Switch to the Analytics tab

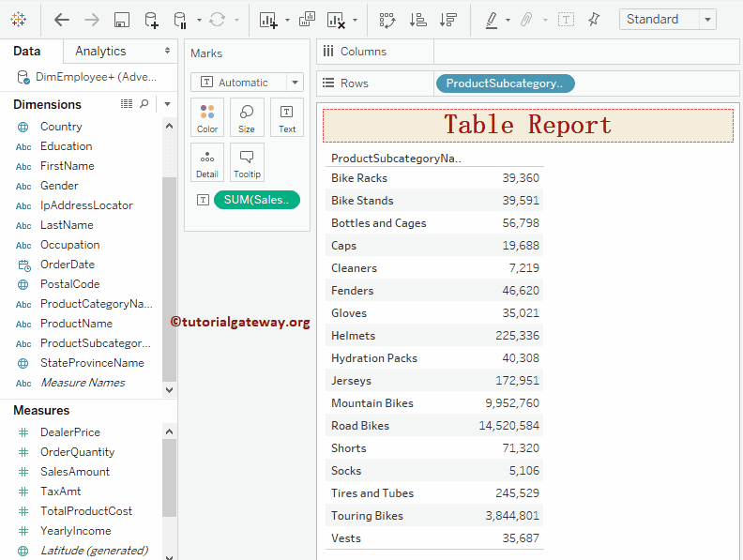click(x=100, y=52)
